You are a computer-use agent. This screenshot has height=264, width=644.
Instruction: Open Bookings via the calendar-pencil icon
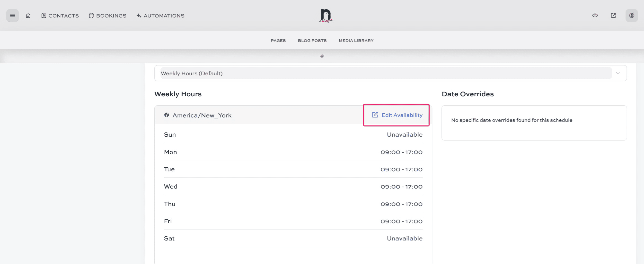click(x=91, y=16)
